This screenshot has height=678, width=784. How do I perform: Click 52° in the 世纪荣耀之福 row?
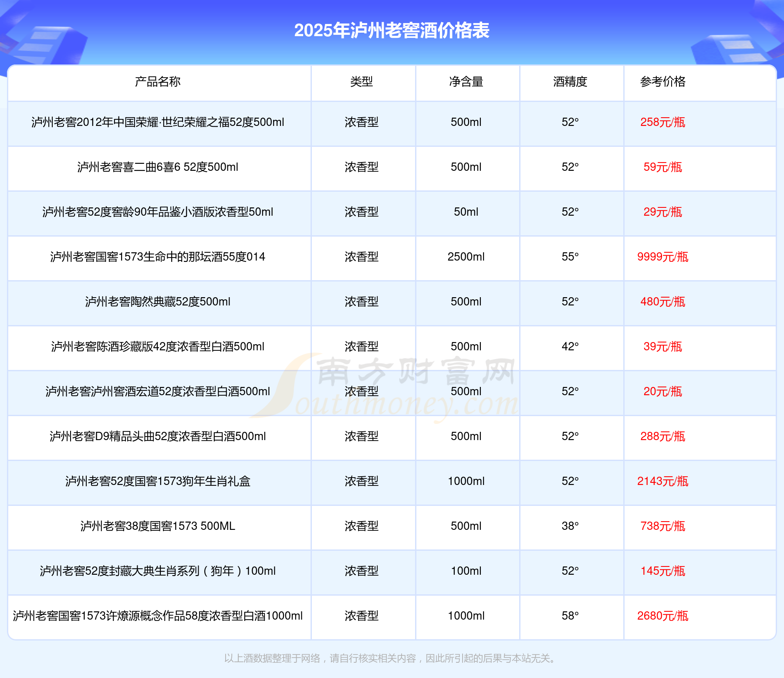pyautogui.click(x=570, y=122)
